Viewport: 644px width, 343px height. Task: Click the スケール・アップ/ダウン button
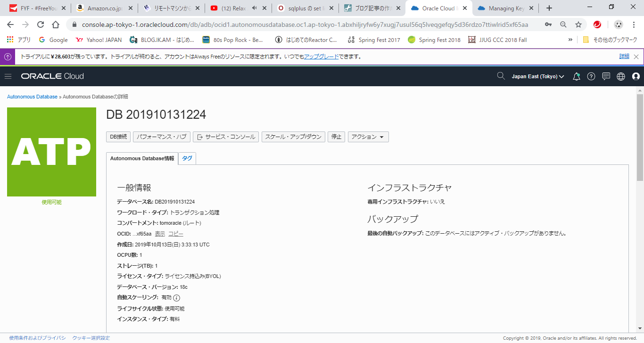[293, 137]
